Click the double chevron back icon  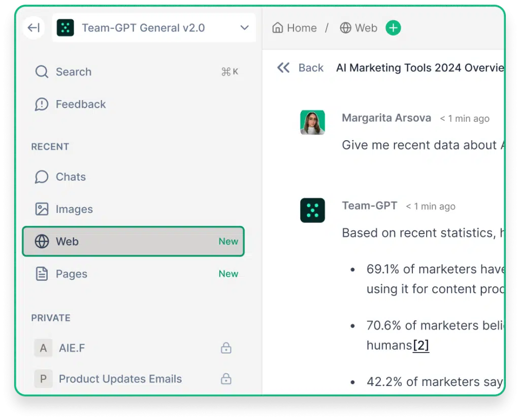[x=283, y=68]
